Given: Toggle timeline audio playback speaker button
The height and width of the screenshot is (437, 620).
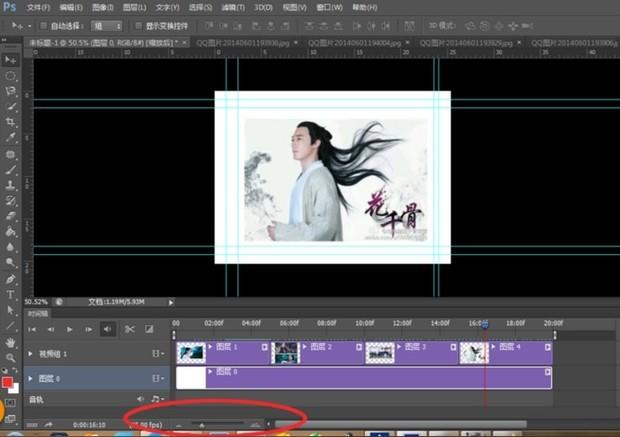Looking at the screenshot, I should 108,329.
